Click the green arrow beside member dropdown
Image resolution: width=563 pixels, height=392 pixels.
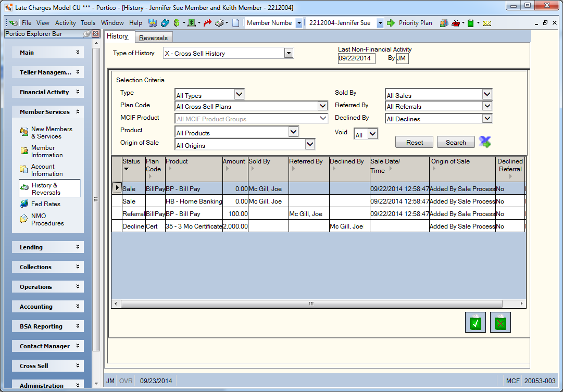(391, 23)
